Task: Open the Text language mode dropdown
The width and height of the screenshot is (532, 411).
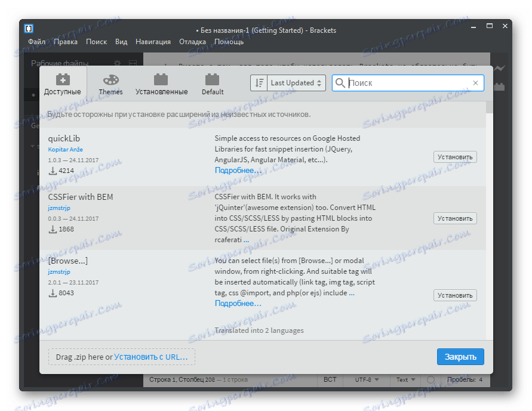Action: (405, 379)
